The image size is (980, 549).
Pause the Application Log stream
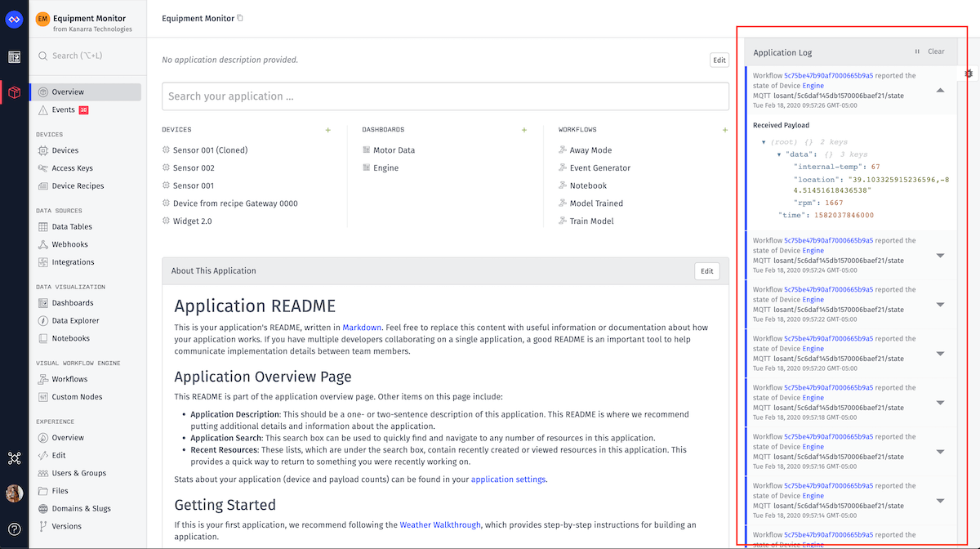(916, 51)
